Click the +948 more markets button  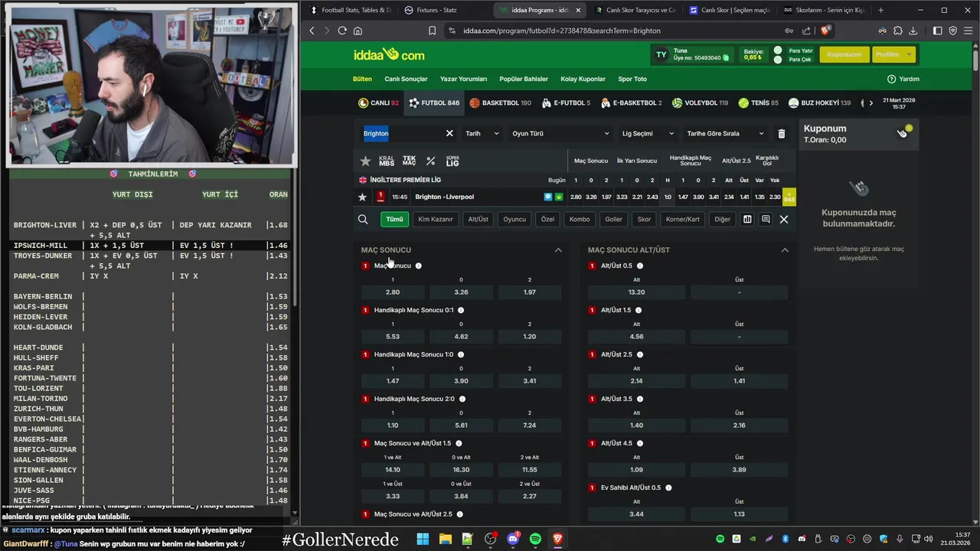(789, 197)
